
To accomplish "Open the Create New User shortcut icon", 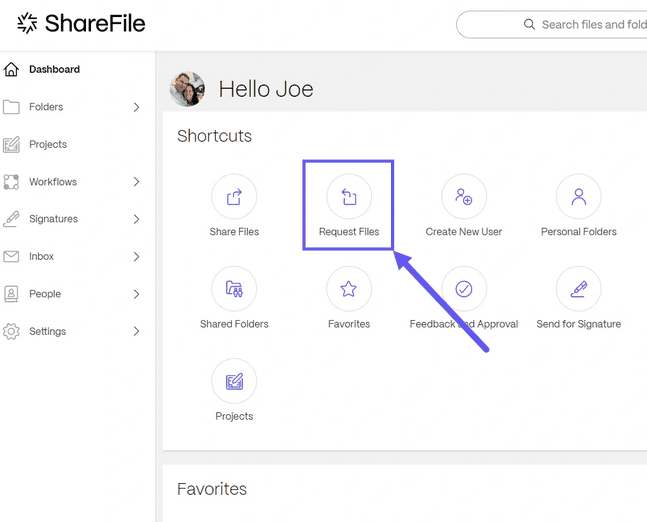I will click(464, 196).
